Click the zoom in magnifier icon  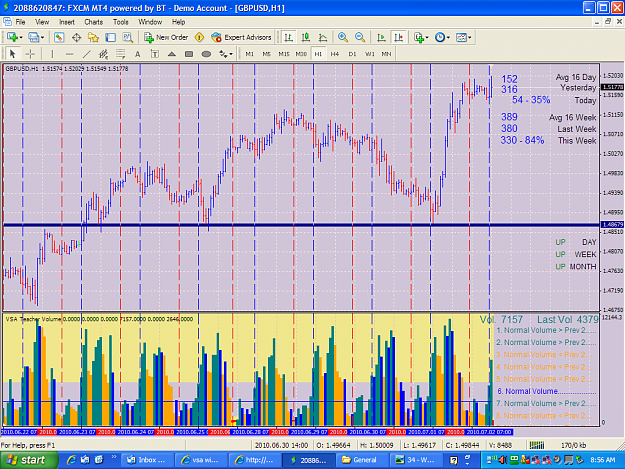point(342,37)
